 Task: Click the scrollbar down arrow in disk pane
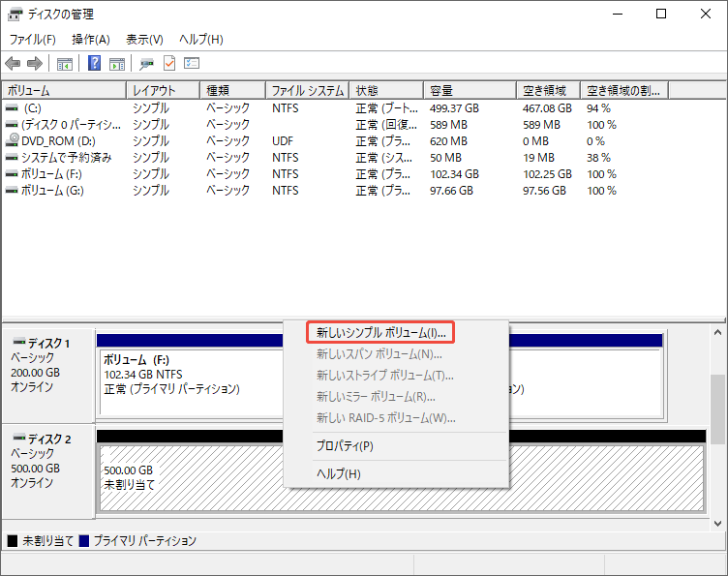pos(717,523)
